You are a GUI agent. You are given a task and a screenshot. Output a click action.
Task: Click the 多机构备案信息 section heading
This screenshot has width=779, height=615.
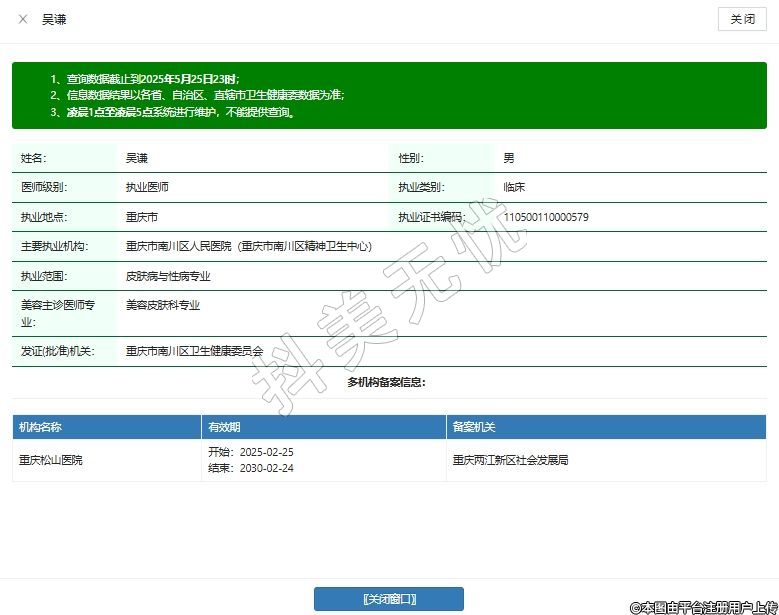tap(386, 382)
